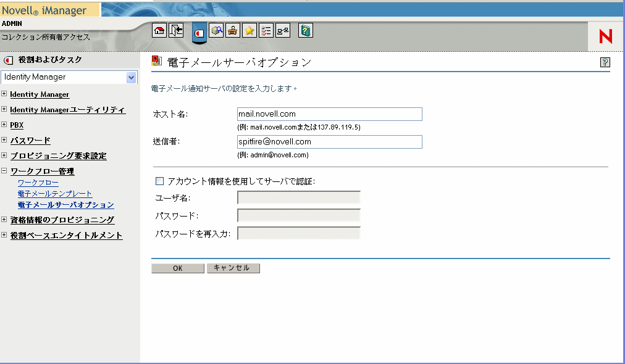Click the ADMIN user label
This screenshot has width=625, height=364.
tap(12, 23)
